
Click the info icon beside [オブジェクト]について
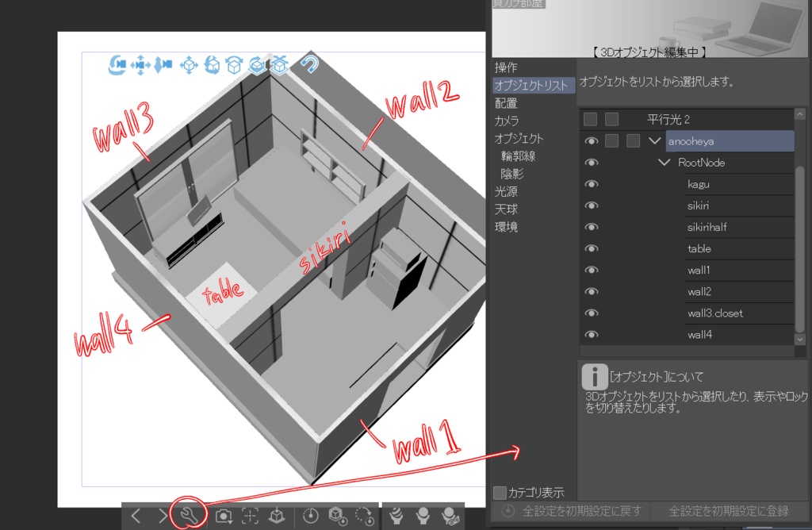(x=595, y=377)
